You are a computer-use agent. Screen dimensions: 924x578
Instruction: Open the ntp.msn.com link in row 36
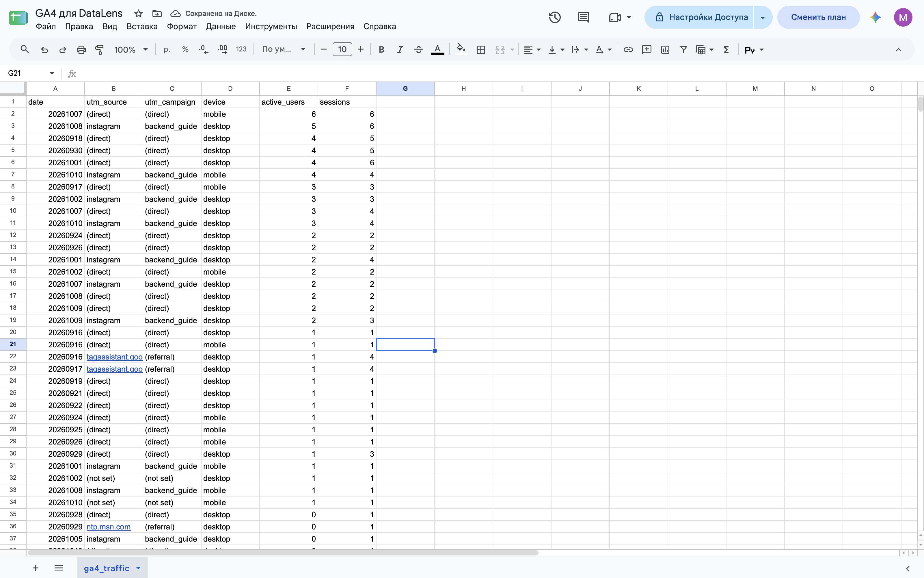(109, 527)
